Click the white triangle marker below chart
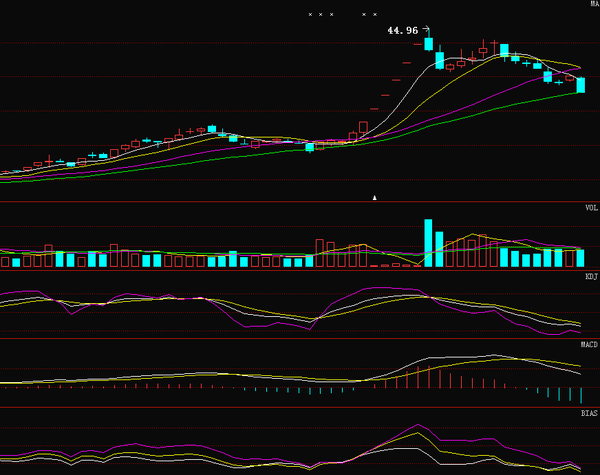Viewport: 600px width, 475px height. pyautogui.click(x=376, y=198)
